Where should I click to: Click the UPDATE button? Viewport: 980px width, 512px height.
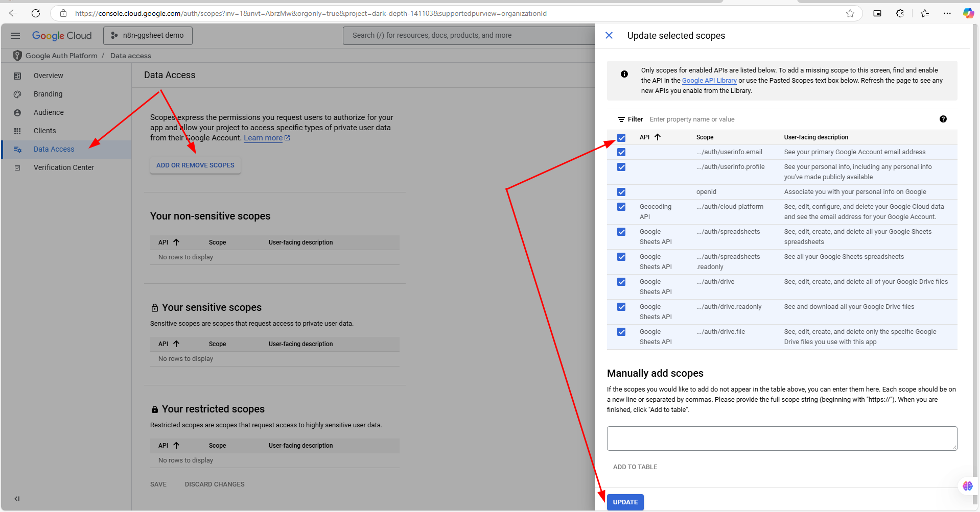coord(625,502)
